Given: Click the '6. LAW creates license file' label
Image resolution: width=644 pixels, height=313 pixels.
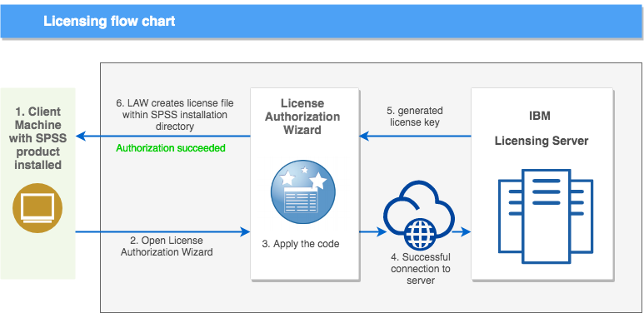Looking at the screenshot, I should click(175, 114).
